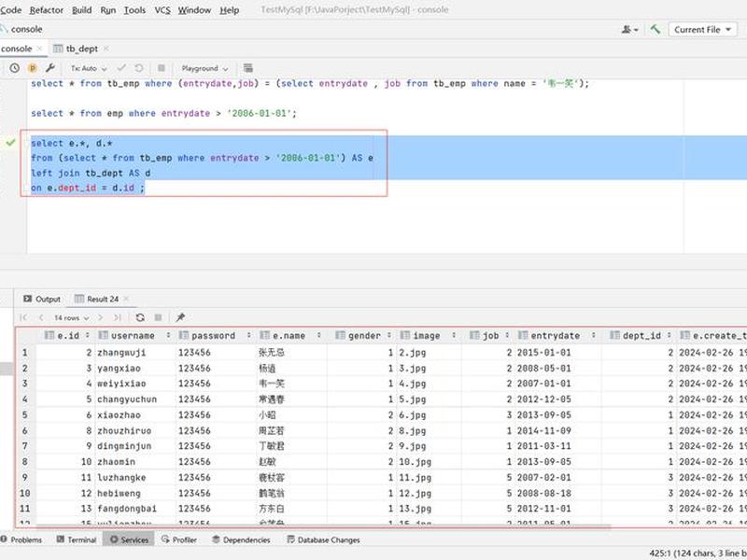
Task: Close the console editor tab
Action: point(39,49)
